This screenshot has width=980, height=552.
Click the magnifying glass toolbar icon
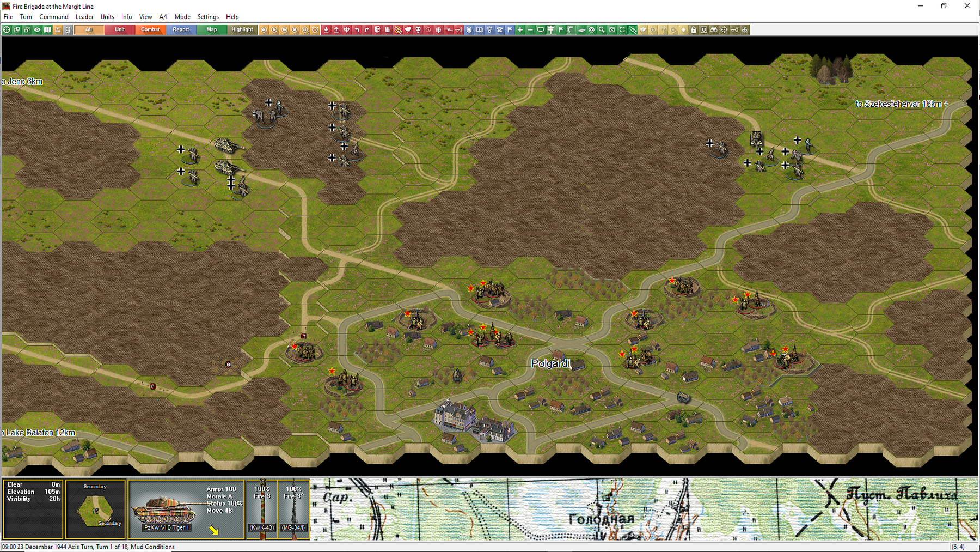(x=602, y=29)
